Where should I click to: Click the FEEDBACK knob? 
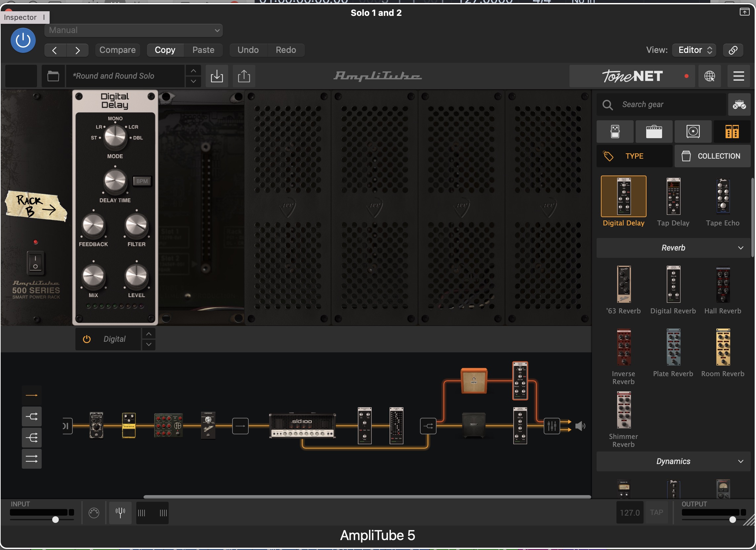pos(93,225)
